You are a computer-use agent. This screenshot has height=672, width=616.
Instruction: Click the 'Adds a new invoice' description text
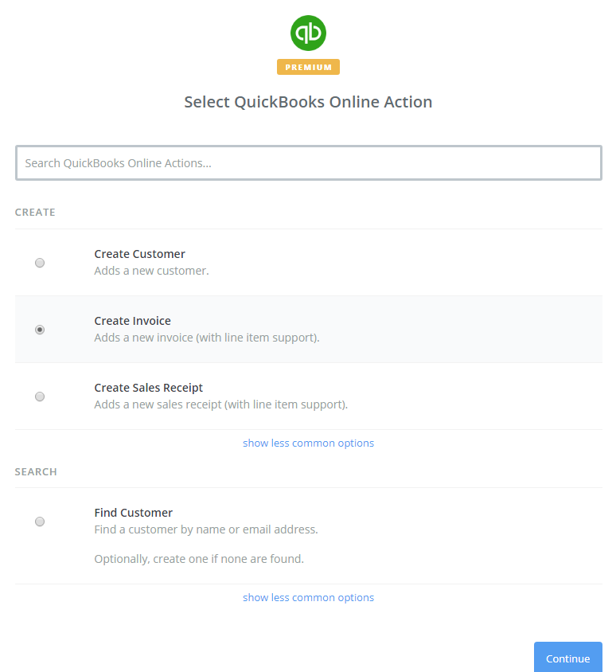coord(206,338)
